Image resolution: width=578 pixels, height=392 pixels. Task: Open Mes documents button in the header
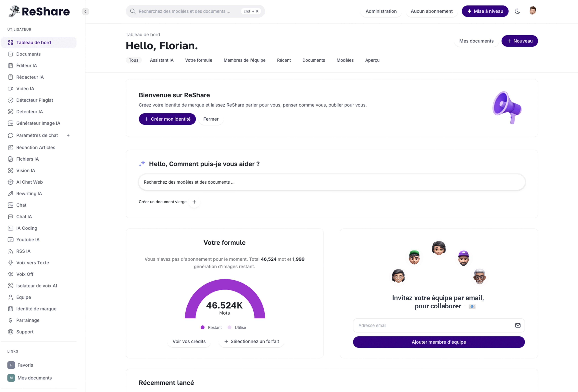pos(476,41)
